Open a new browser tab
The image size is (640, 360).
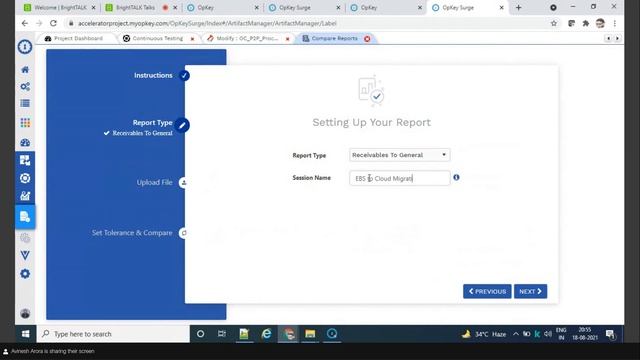click(x=518, y=7)
